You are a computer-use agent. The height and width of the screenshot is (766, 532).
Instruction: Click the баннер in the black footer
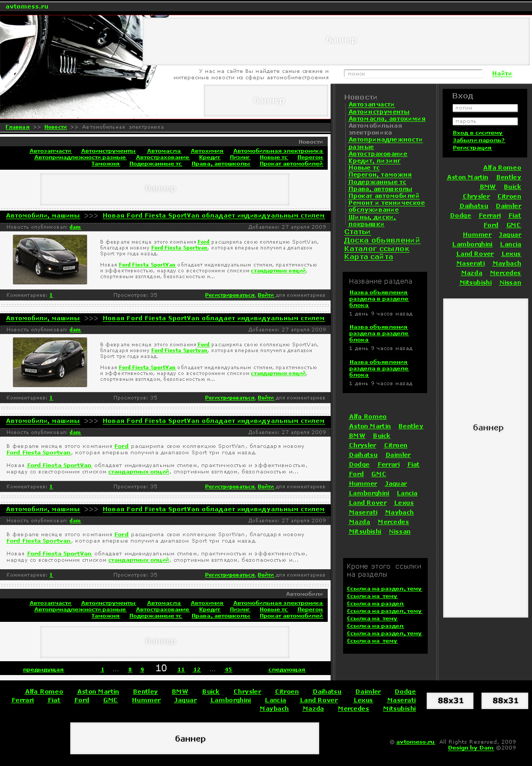(x=195, y=738)
